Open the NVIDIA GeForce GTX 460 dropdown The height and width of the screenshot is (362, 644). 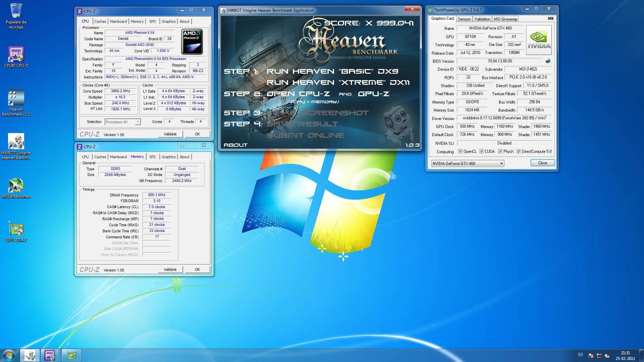(468, 163)
